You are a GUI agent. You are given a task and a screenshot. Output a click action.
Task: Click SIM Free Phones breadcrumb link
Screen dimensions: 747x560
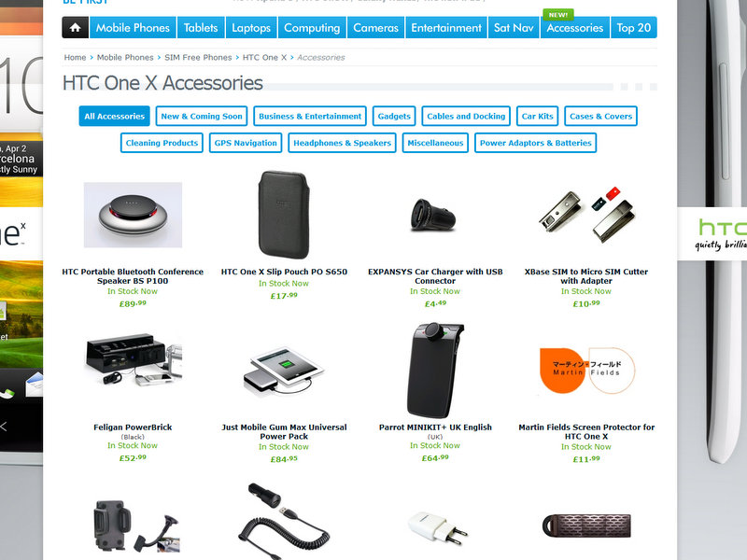[198, 57]
